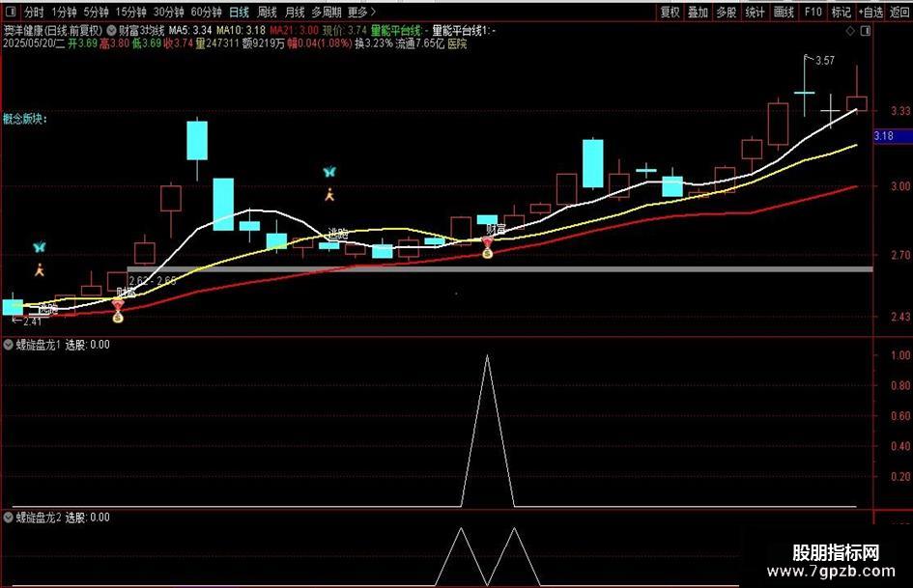Screen dimensions: 913x588
Task: Click the 换3.23% turnover value
Action: [x=374, y=43]
